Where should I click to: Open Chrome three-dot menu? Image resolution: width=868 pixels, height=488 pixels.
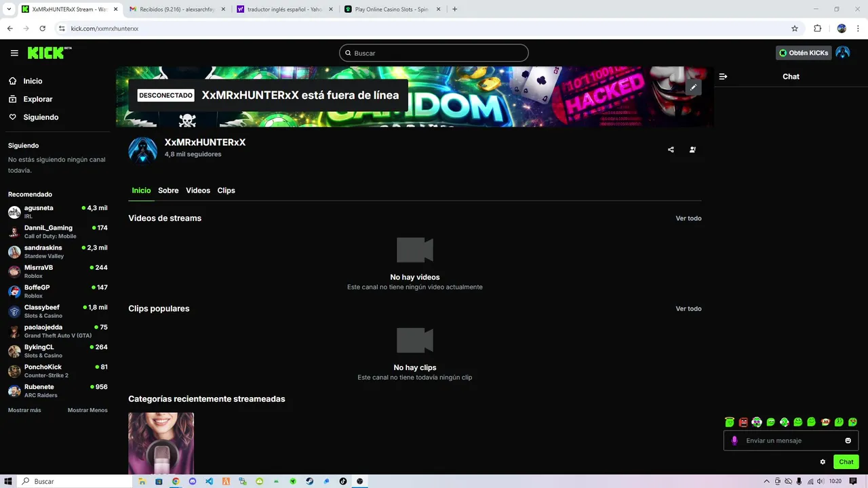858,28
